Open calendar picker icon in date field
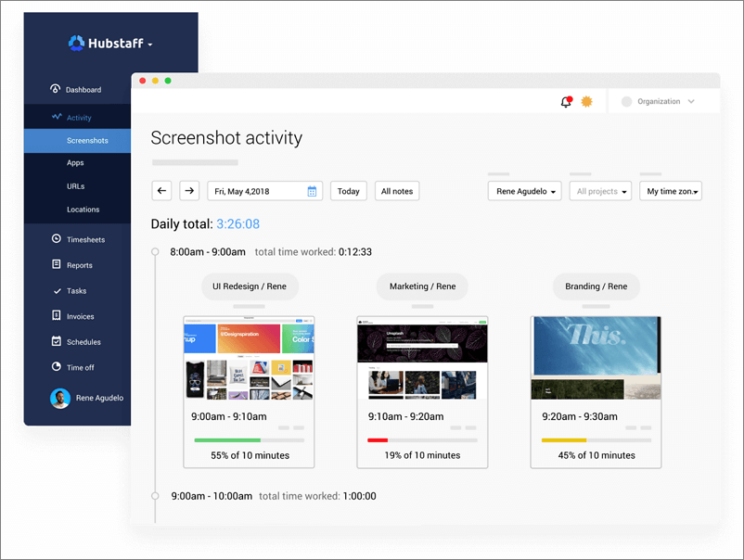 (x=313, y=191)
